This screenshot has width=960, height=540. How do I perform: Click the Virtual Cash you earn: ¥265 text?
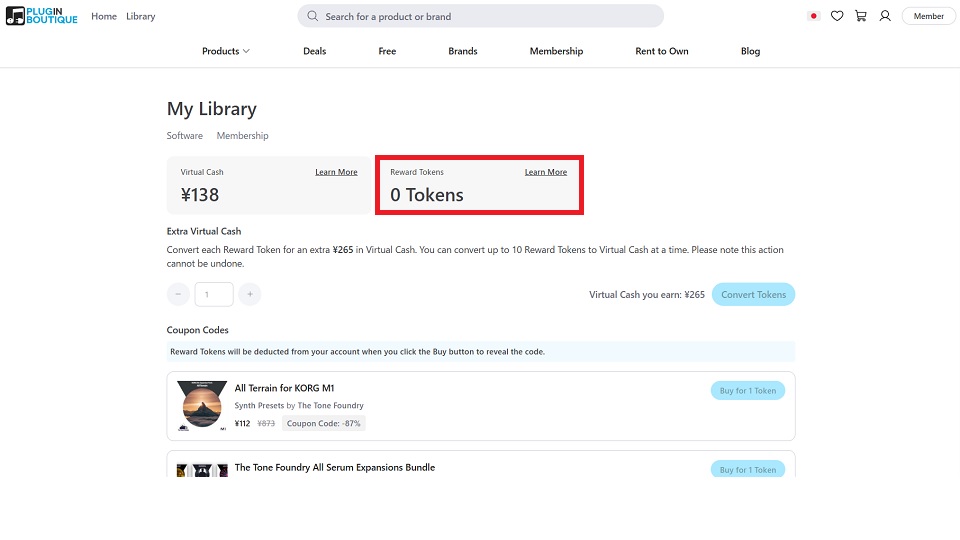pos(647,294)
